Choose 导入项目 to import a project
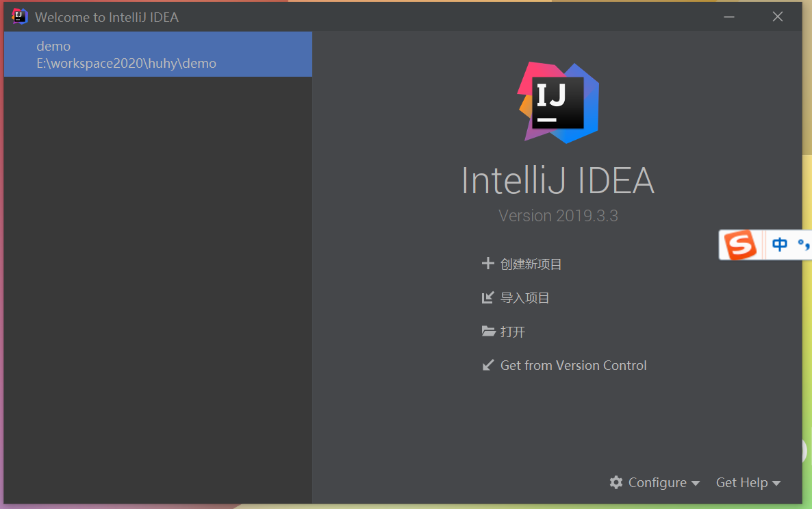 [524, 298]
